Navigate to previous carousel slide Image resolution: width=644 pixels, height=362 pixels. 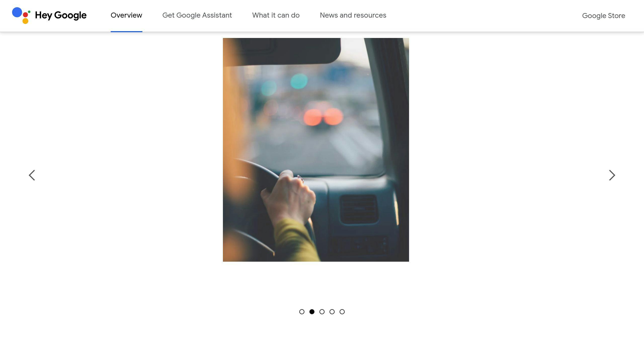click(32, 175)
